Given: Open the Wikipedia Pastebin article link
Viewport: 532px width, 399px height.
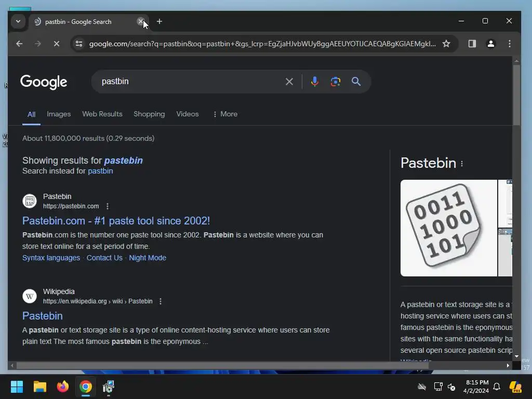Looking at the screenshot, I should [43, 316].
